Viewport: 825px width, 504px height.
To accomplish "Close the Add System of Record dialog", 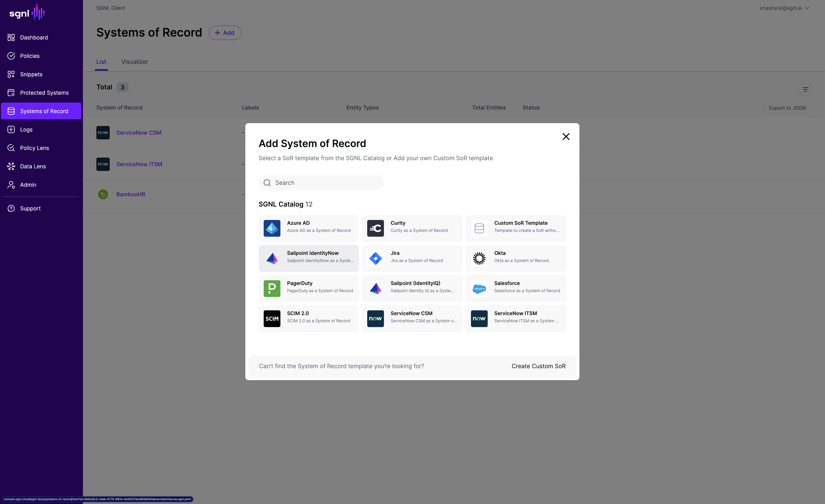I will (x=566, y=137).
